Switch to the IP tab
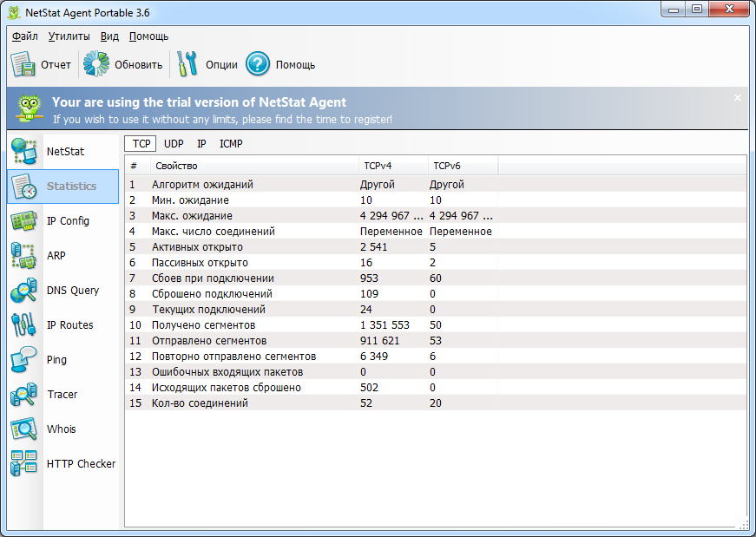Image resolution: width=756 pixels, height=537 pixels. (201, 144)
